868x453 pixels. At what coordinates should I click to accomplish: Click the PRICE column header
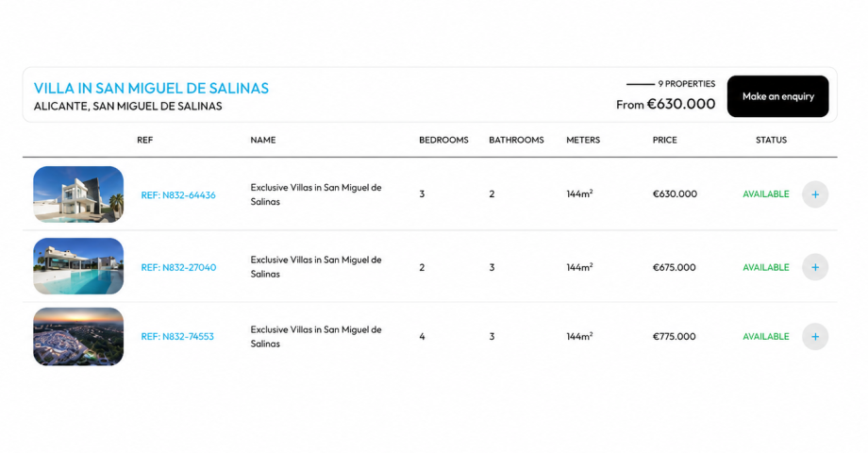click(664, 140)
